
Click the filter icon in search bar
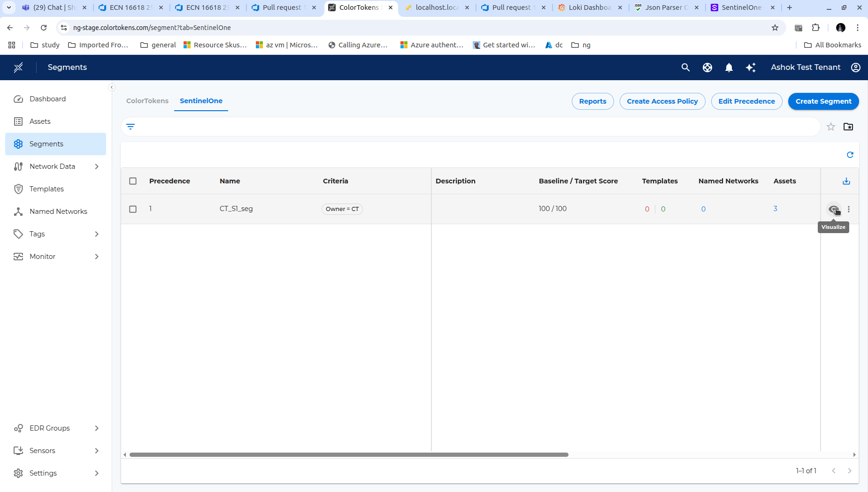click(x=131, y=127)
